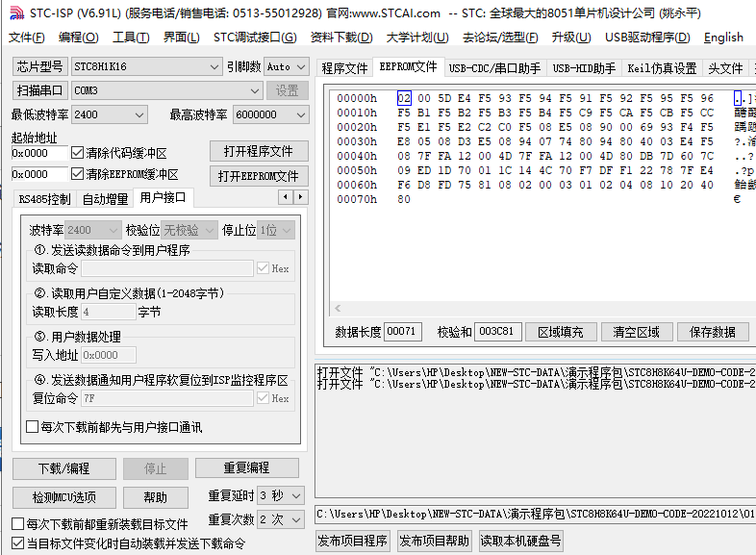The image size is (756, 555).
Task: Open the 去论坛/选型(F) menu
Action: click(500, 38)
